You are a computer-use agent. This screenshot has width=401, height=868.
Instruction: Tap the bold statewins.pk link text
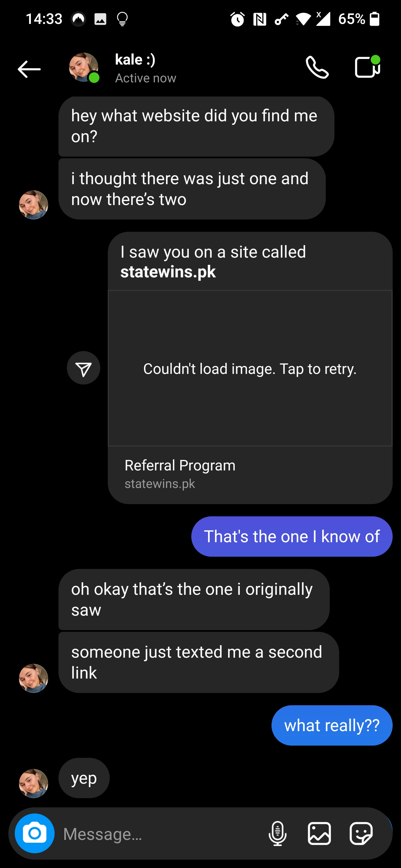(168, 272)
